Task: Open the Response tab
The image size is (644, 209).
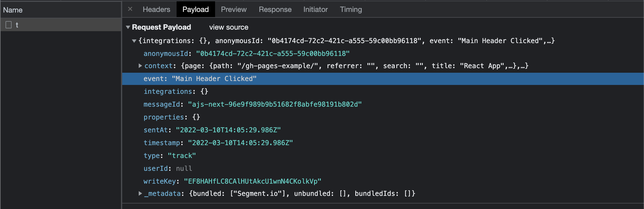Action: click(x=275, y=9)
